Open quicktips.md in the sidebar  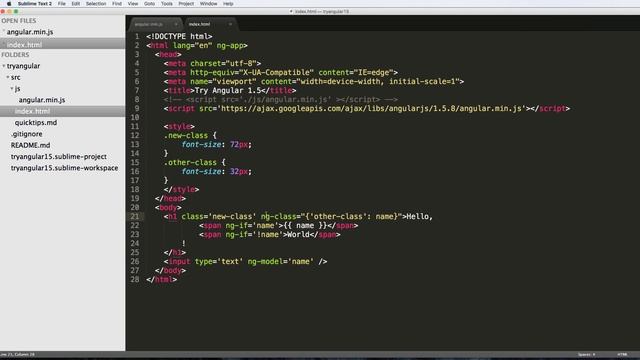pyautogui.click(x=36, y=122)
